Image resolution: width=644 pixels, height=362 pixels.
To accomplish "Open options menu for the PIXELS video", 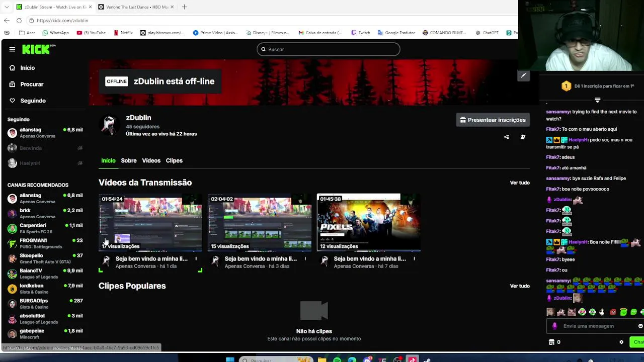I will pyautogui.click(x=414, y=259).
